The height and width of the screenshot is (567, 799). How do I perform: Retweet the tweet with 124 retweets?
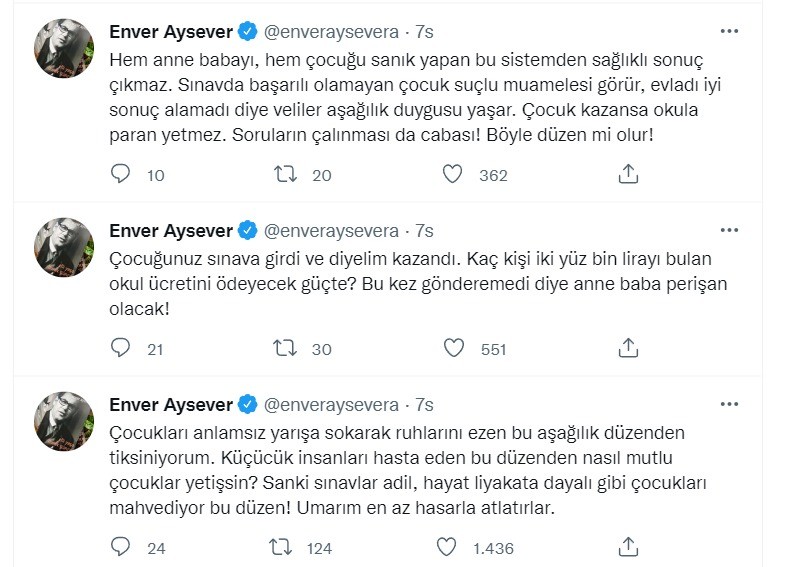click(285, 547)
